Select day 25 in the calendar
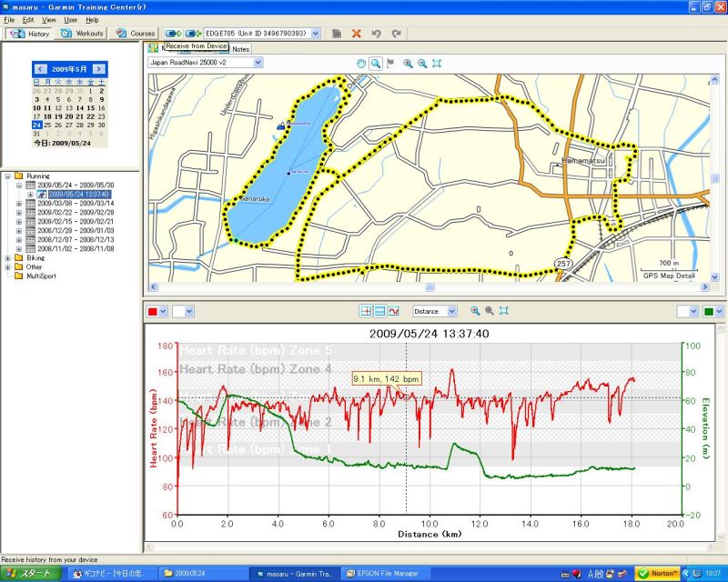 (x=47, y=125)
